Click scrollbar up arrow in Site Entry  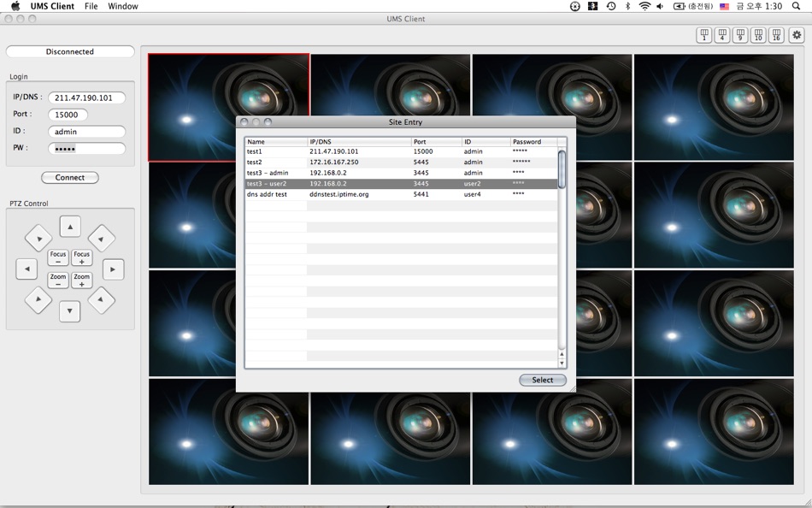[x=562, y=354]
